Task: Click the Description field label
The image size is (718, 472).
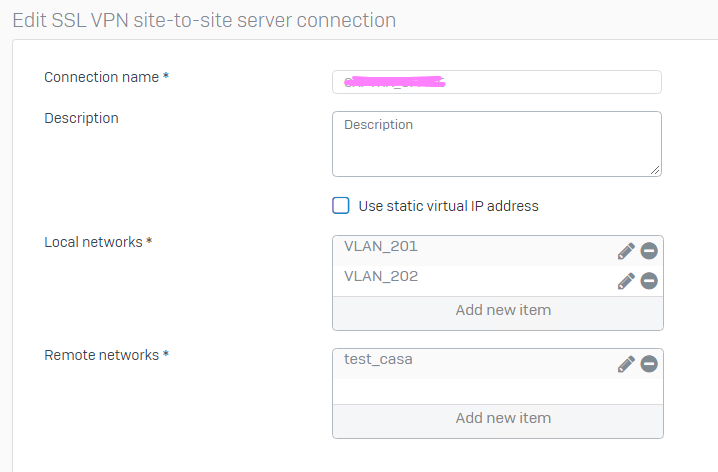Action: (x=82, y=118)
